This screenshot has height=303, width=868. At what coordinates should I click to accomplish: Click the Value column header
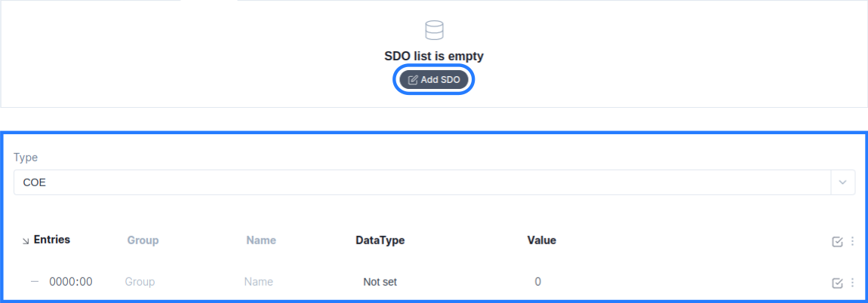[541, 240]
